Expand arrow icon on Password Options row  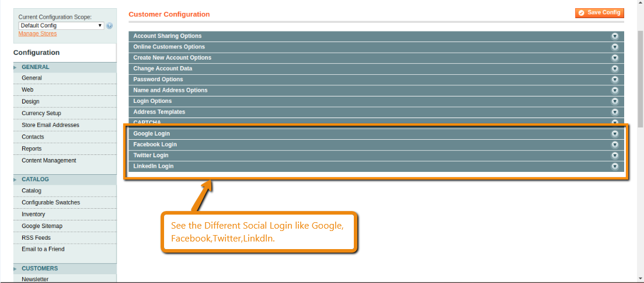pos(615,80)
